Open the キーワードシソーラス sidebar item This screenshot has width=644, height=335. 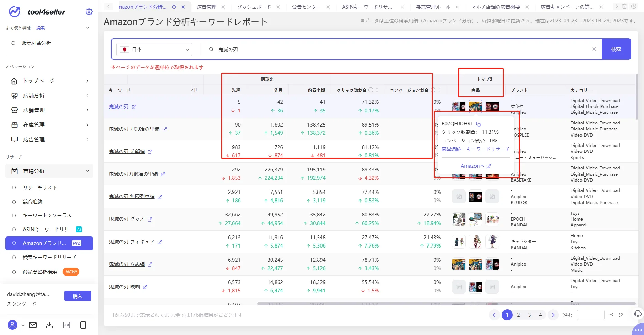[47, 215]
